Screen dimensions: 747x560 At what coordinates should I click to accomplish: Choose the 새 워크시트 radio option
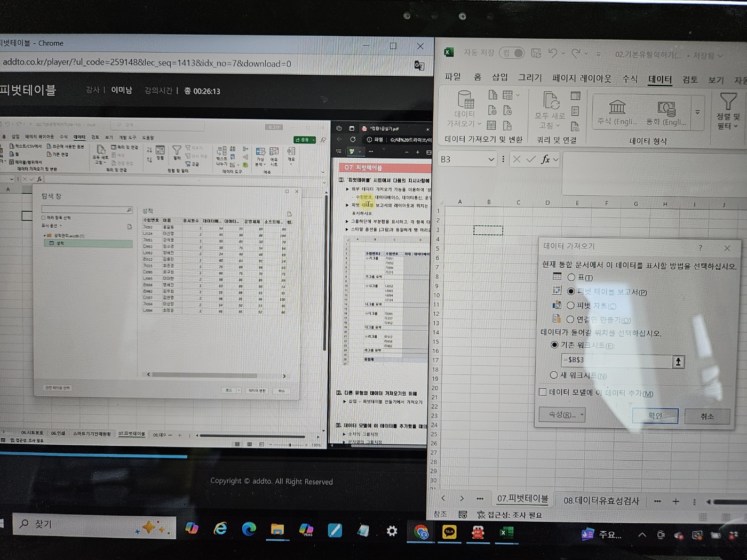click(554, 375)
